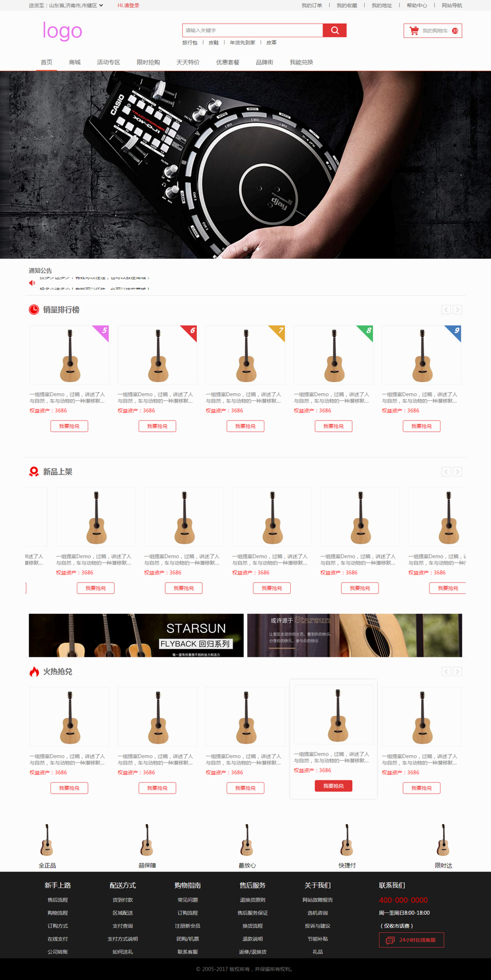Open the STARSUN FLYBACK banner
Screen dimensions: 491x980
point(136,635)
